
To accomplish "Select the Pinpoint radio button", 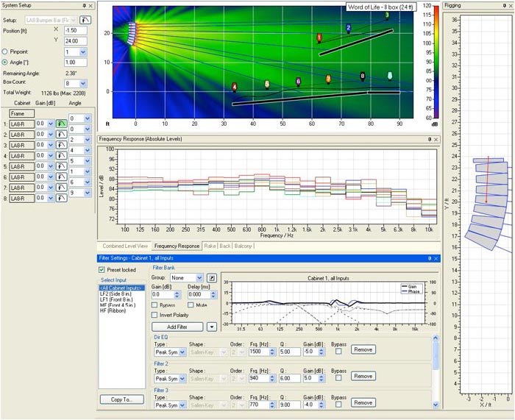I will pyautogui.click(x=5, y=52).
